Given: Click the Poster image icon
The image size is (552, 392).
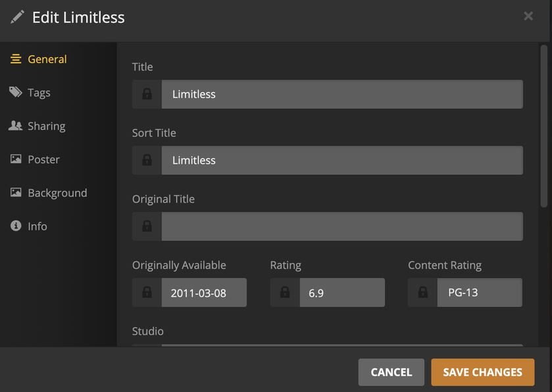Looking at the screenshot, I should [x=16, y=159].
